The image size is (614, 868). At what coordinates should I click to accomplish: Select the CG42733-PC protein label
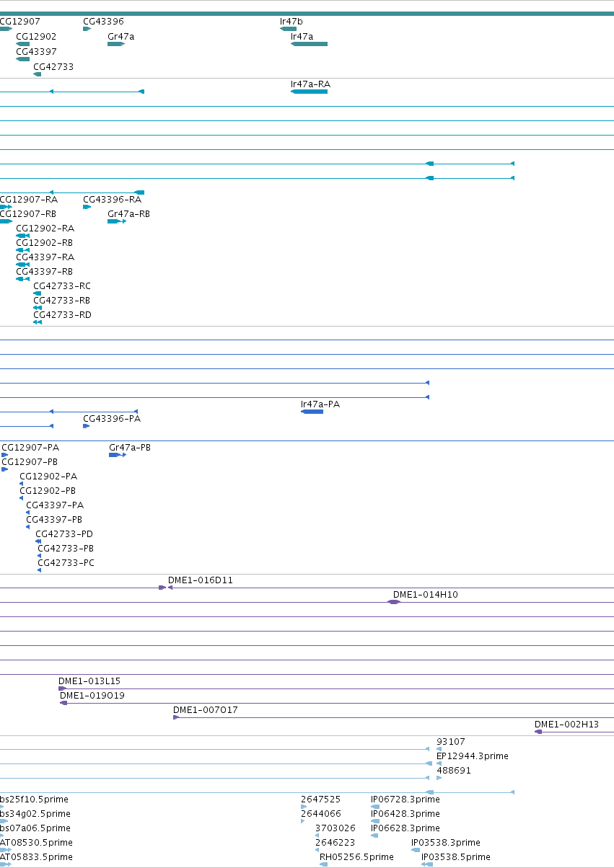click(x=66, y=562)
